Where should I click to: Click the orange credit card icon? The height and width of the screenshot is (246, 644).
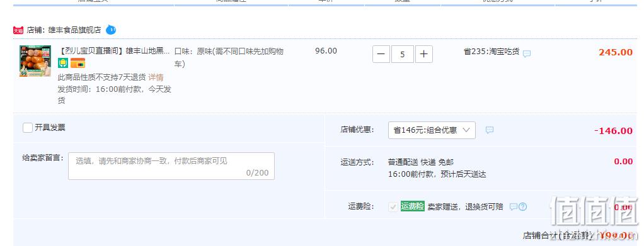point(78,63)
